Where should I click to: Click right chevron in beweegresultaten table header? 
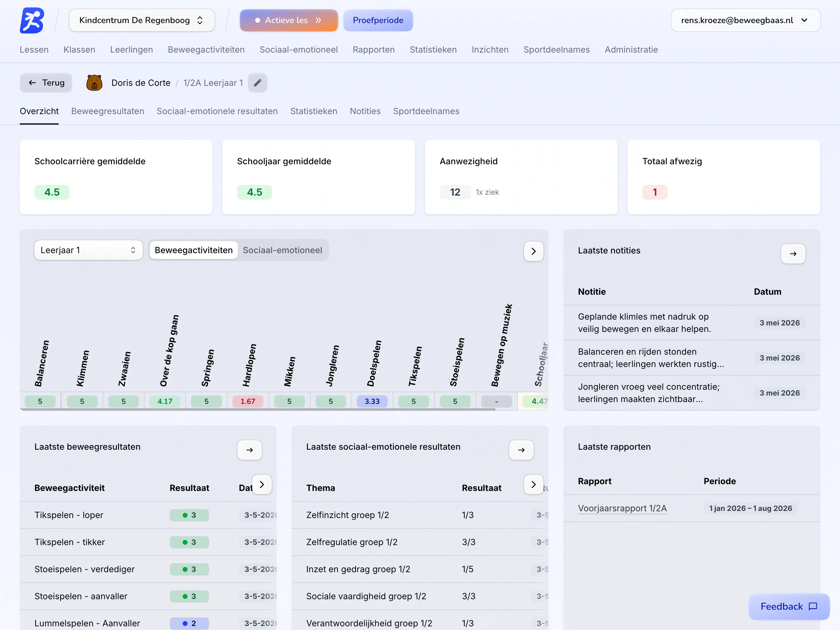(x=262, y=484)
